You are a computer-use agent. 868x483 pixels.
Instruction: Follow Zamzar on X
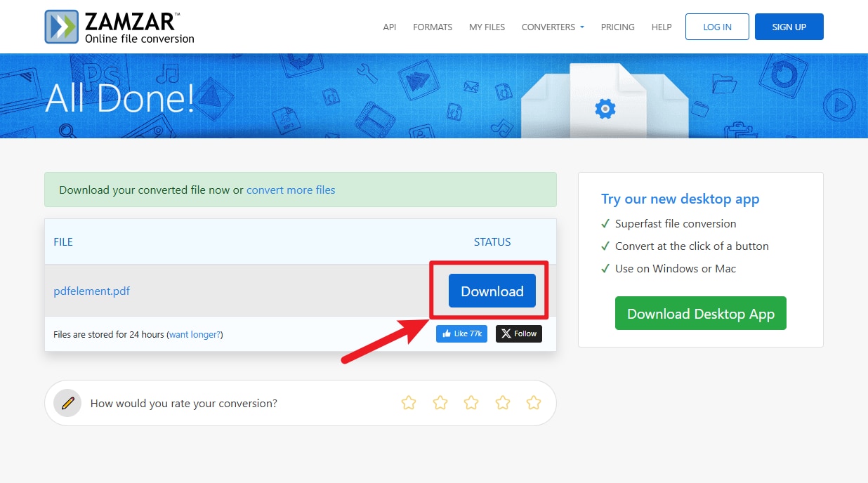[x=519, y=333]
